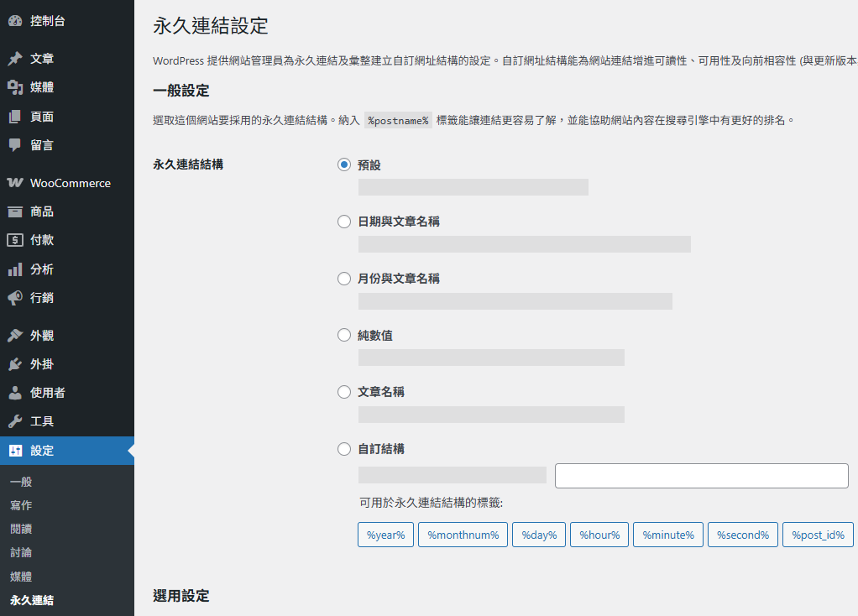
Task: Click the 行銷 megaphone icon
Action: click(x=15, y=298)
